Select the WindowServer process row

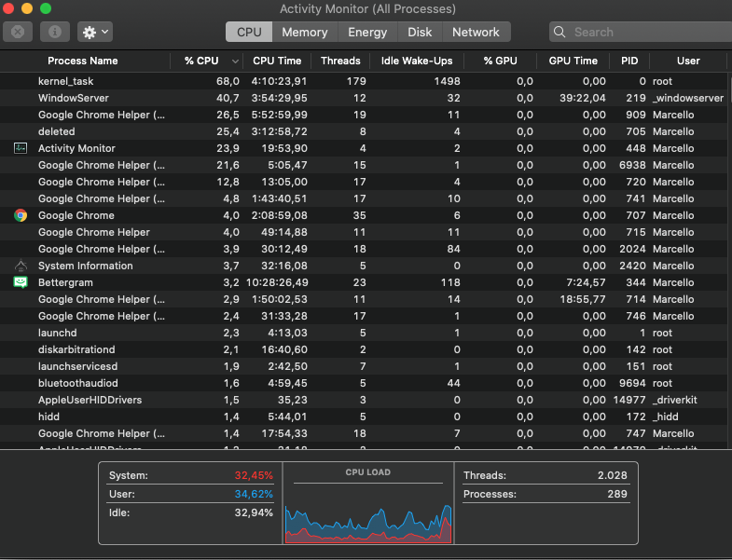(x=364, y=98)
